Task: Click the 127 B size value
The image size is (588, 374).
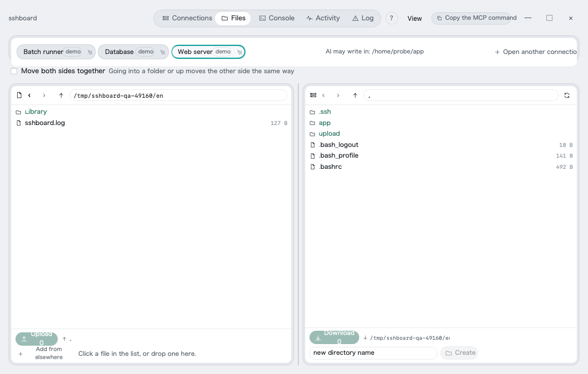Action: pyautogui.click(x=278, y=123)
